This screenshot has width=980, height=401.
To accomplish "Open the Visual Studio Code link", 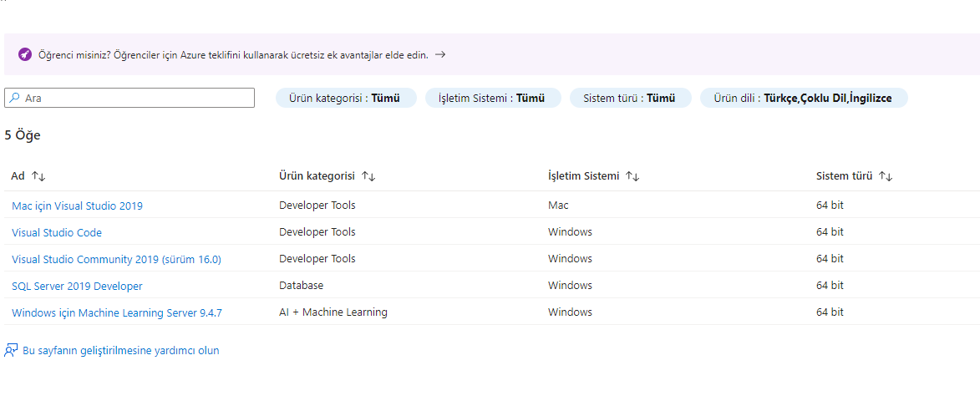I will pos(57,232).
